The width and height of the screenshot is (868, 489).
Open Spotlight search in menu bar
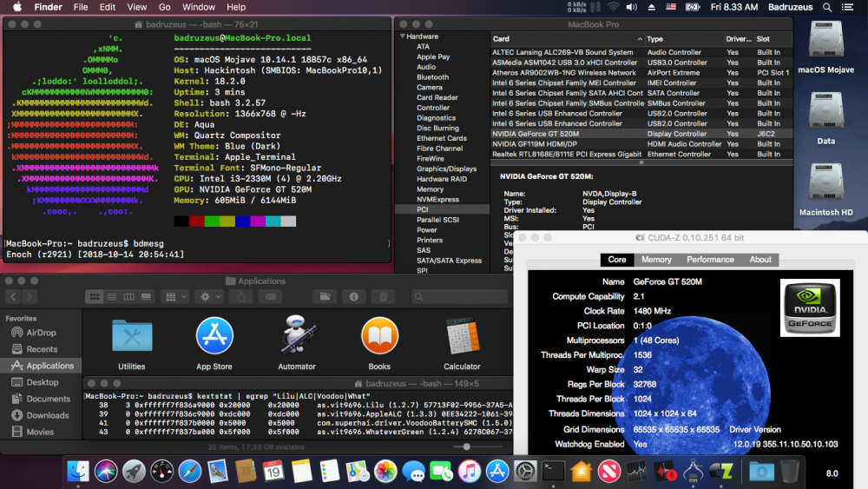(827, 7)
